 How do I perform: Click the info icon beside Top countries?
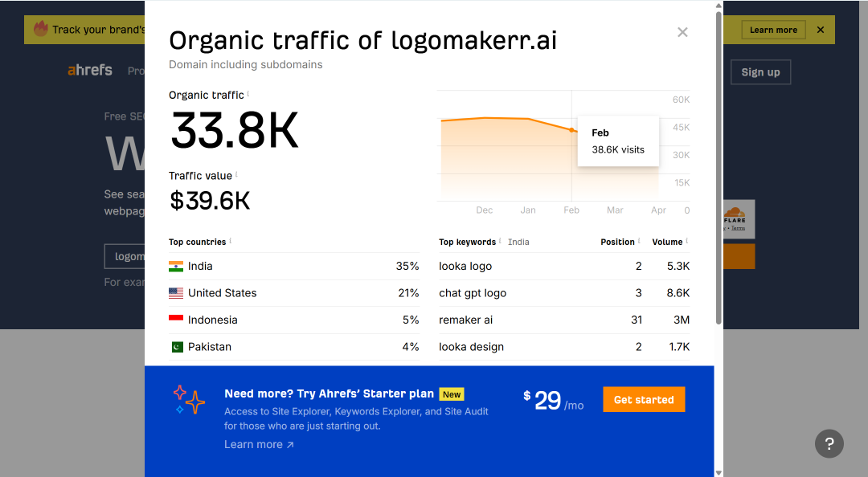[x=231, y=241]
